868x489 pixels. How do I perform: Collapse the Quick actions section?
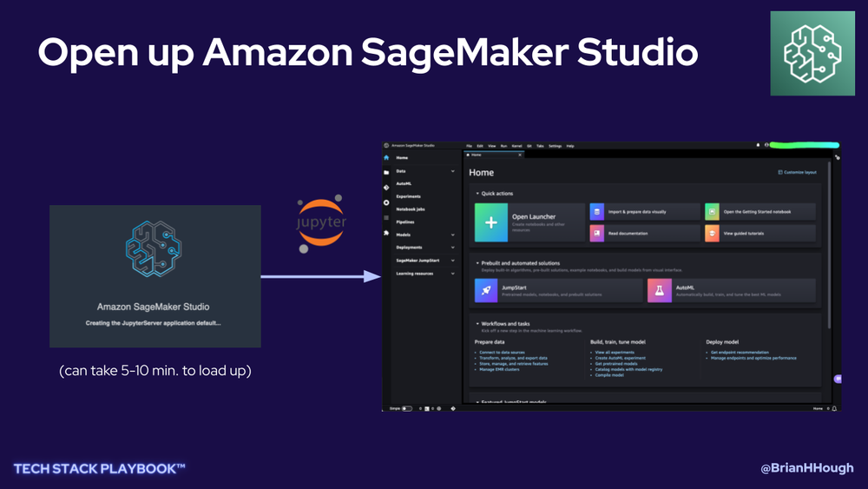coord(477,194)
